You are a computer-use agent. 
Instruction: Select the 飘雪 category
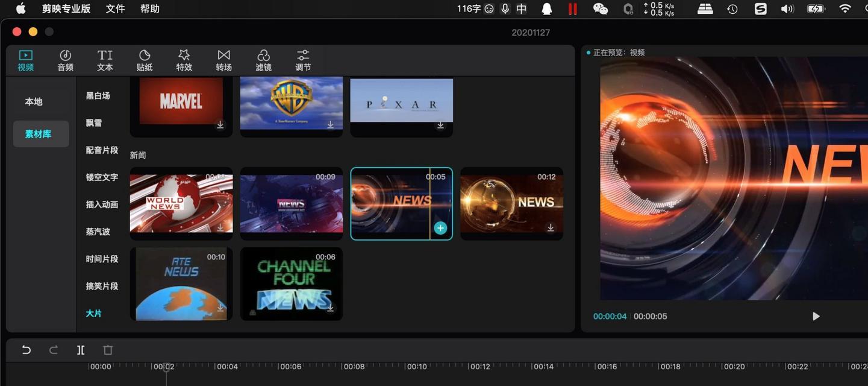[x=93, y=122]
